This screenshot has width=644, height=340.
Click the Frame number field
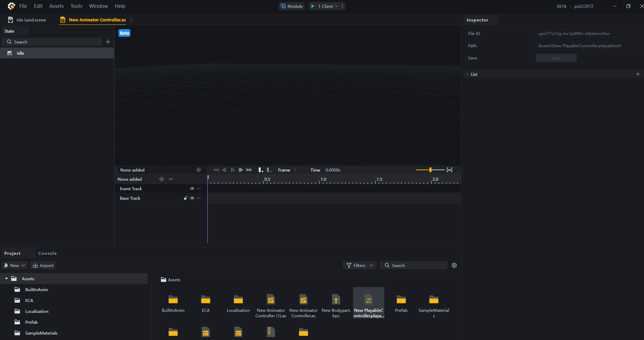point(300,170)
